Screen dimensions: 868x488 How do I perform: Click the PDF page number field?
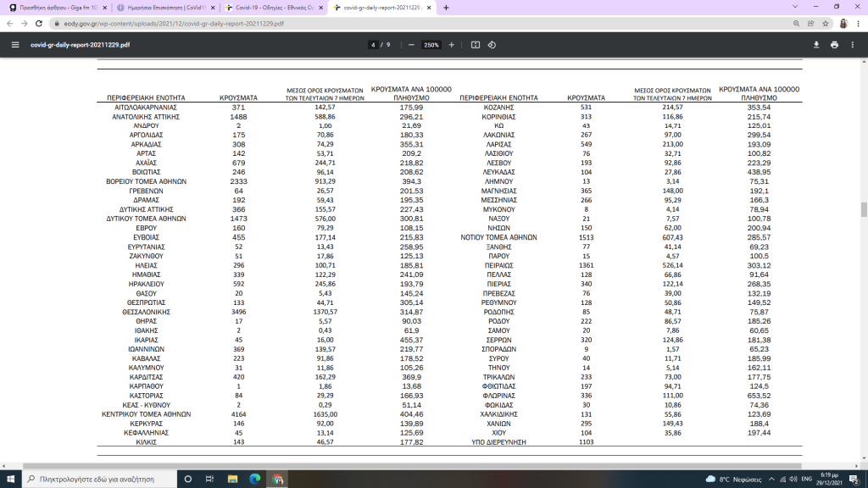pyautogui.click(x=373, y=45)
